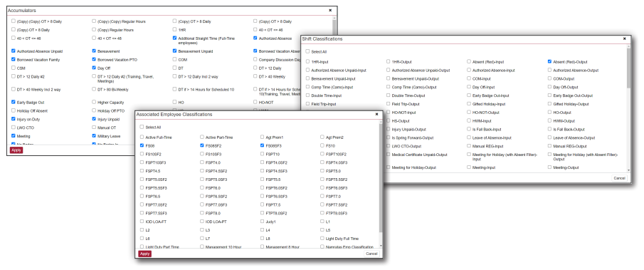Enable the Active Part-Time classification

point(202,137)
